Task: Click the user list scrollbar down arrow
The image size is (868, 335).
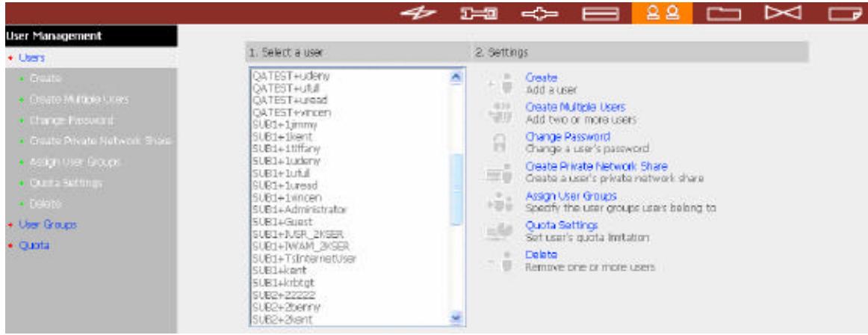Action: pyautogui.click(x=456, y=319)
